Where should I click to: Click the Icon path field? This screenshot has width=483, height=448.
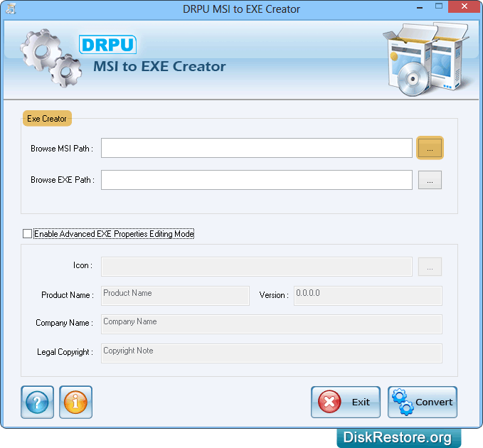point(257,267)
